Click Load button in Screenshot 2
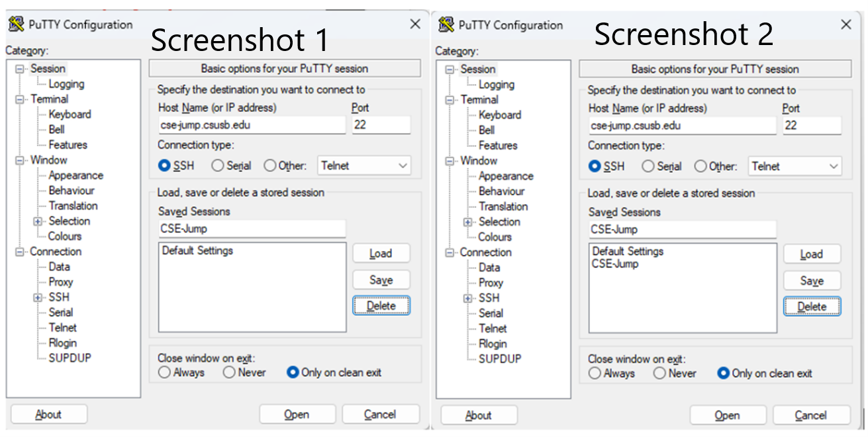The image size is (868, 437). pos(811,254)
